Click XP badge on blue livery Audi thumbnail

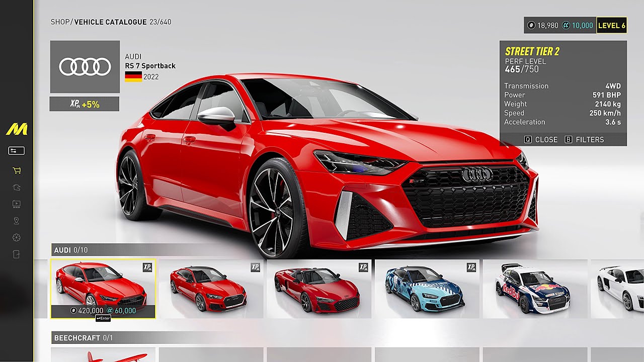tap(471, 267)
